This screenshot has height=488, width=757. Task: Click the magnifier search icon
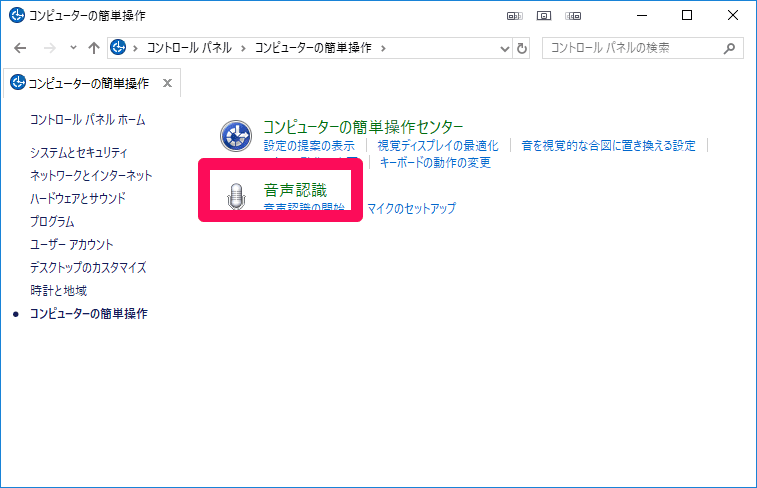pyautogui.click(x=730, y=48)
